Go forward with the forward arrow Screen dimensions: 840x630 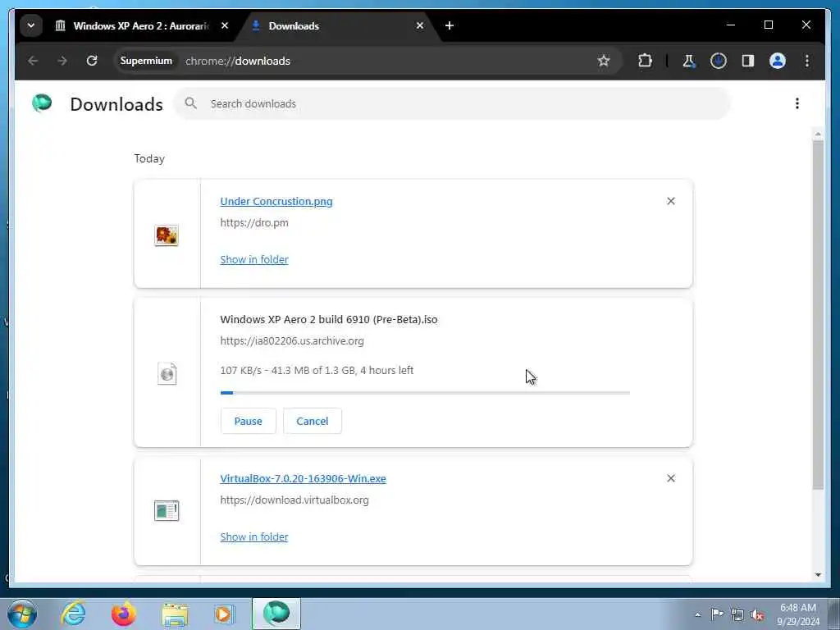(x=62, y=61)
